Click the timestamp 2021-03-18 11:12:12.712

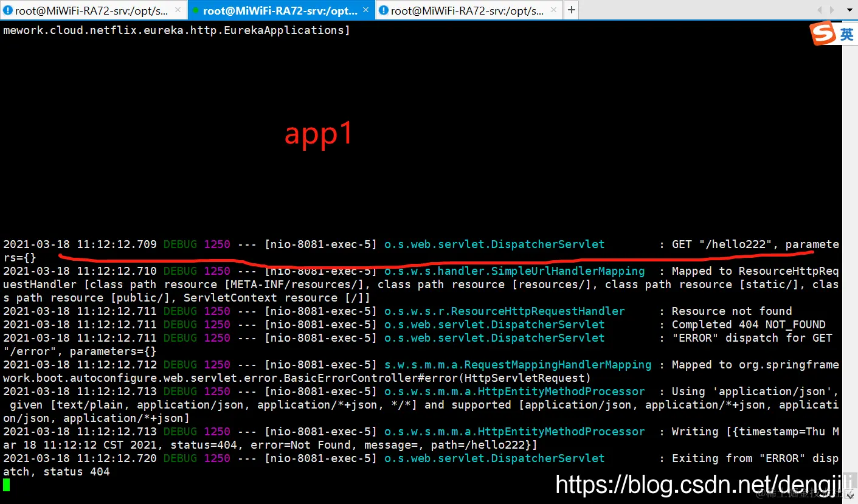[80, 365]
